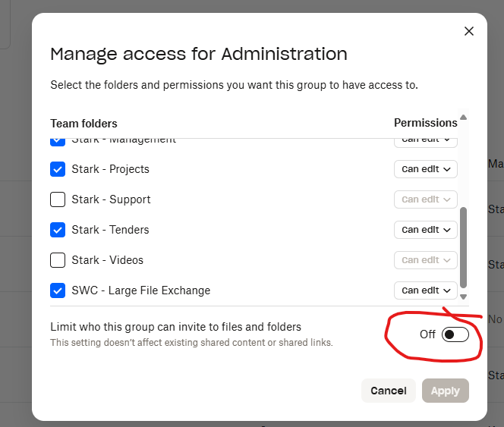Click the folder list scroll up arrow
Screen dimensions: 504x427
tap(463, 118)
